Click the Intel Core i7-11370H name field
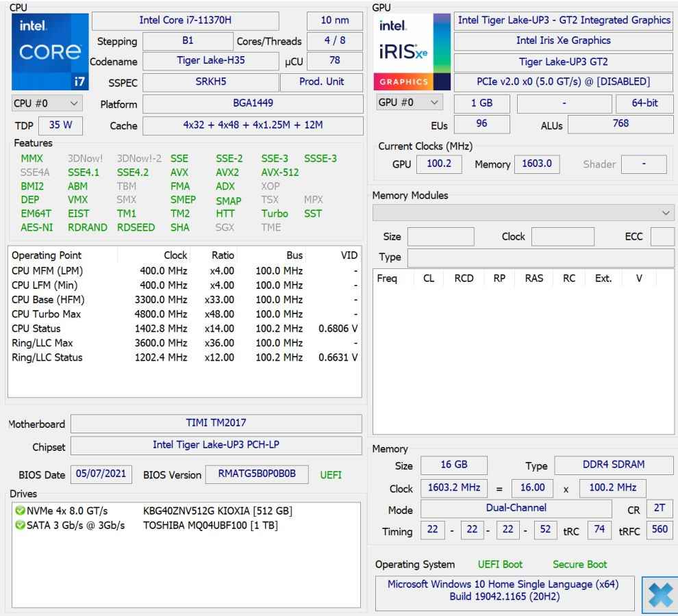Image resolution: width=678 pixels, height=616 pixels. 186,21
